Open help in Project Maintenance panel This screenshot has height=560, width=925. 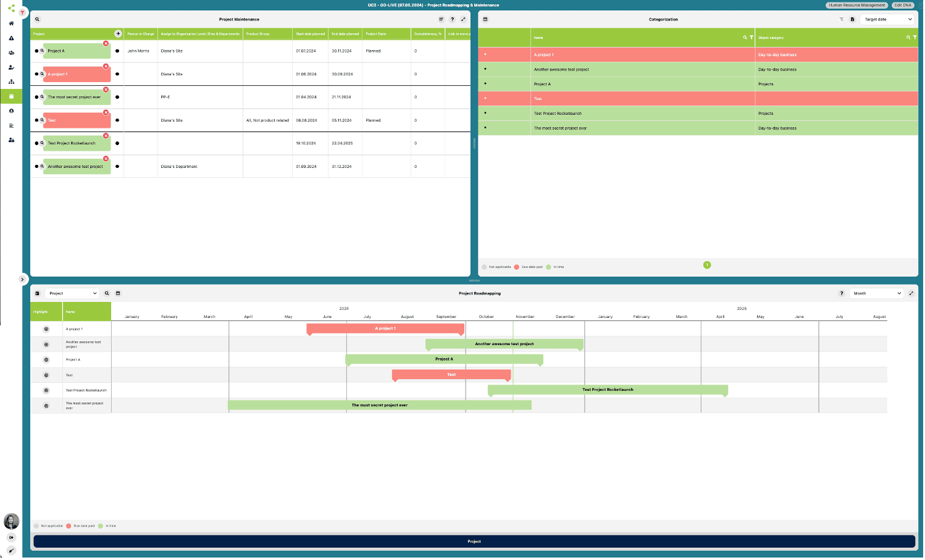(453, 19)
